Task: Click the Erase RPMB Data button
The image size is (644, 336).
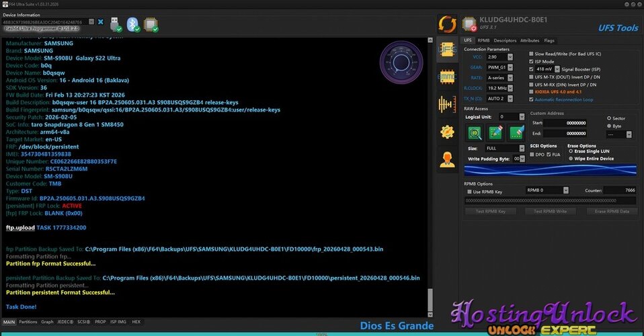Action: pyautogui.click(x=612, y=211)
